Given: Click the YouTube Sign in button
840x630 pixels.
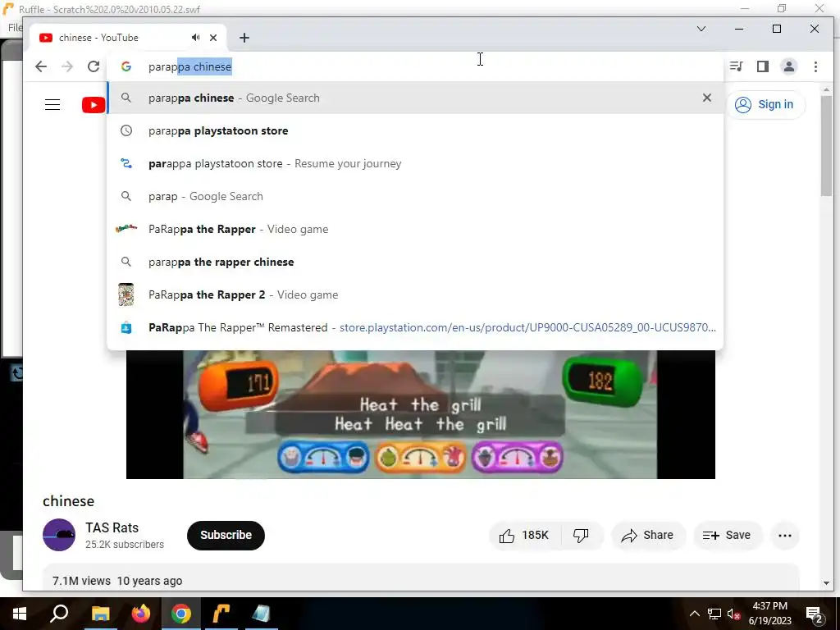Looking at the screenshot, I should tap(765, 104).
